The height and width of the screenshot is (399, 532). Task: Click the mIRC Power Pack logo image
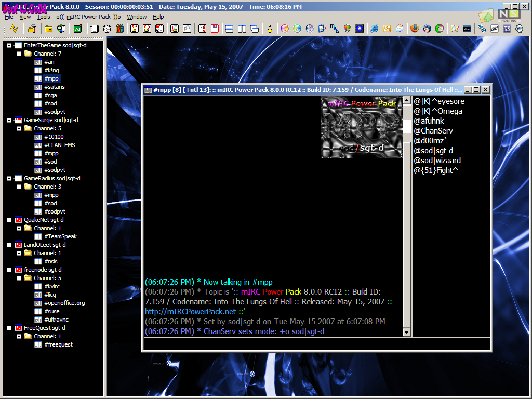[x=362, y=127]
